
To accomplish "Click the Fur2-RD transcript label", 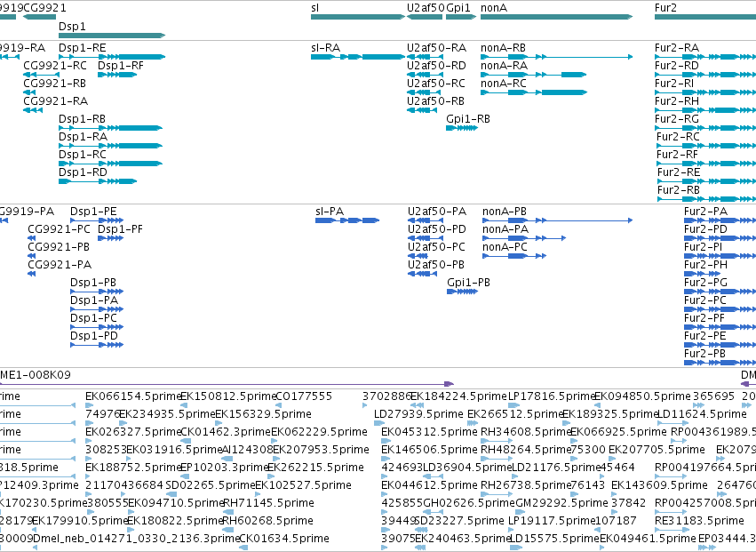I will pos(677,66).
